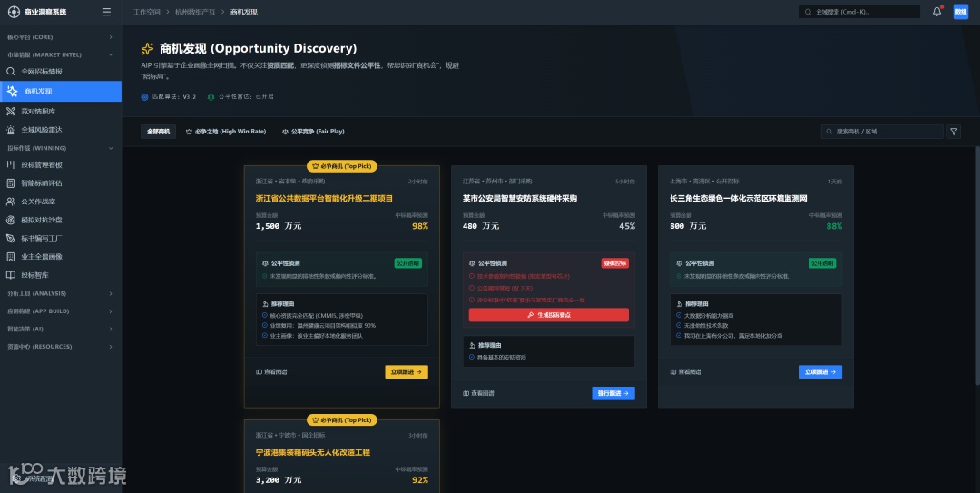Open notifications bell icon
This screenshot has width=980, height=493.
936,11
